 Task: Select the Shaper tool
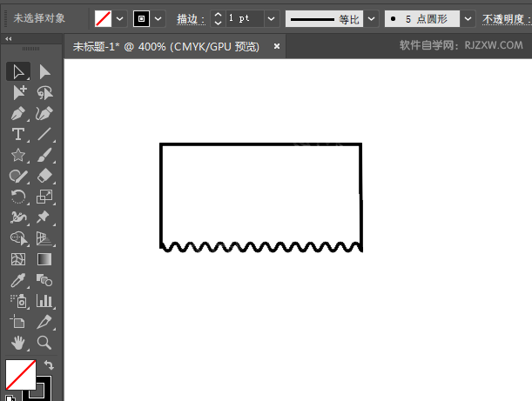tap(18, 176)
